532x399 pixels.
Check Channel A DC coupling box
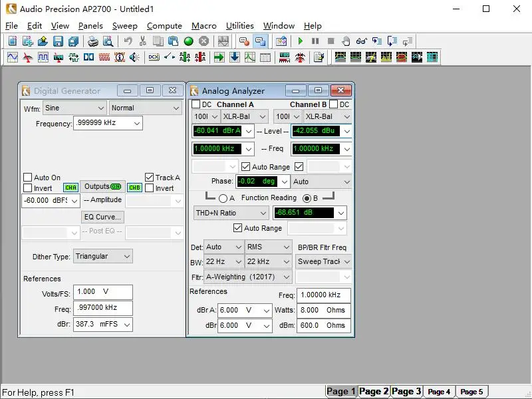click(x=196, y=104)
